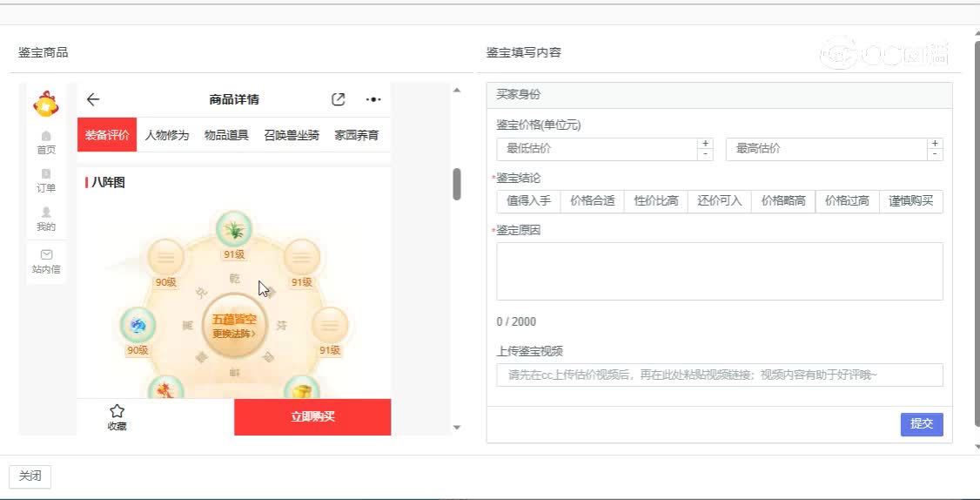Switch to 人物修为 tab
The height and width of the screenshot is (500, 980).
[167, 134]
